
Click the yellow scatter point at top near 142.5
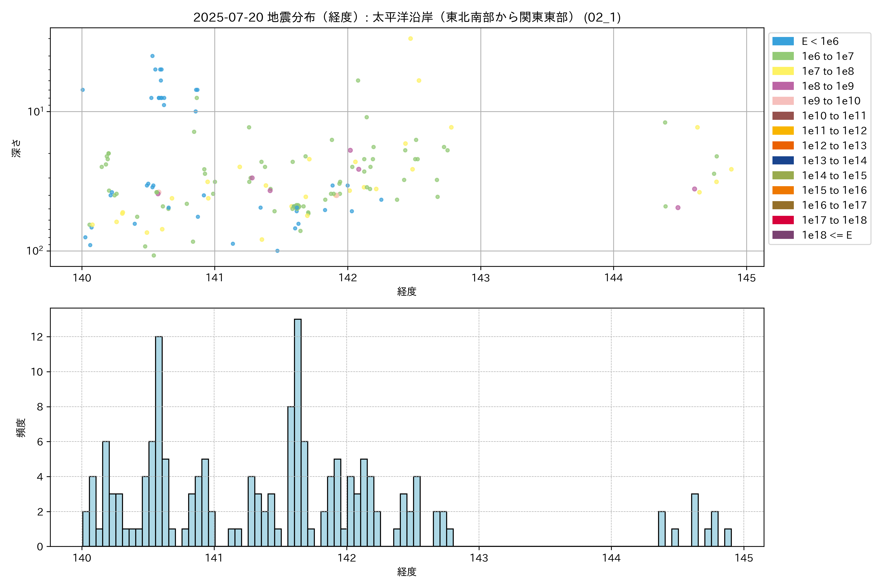click(x=410, y=39)
